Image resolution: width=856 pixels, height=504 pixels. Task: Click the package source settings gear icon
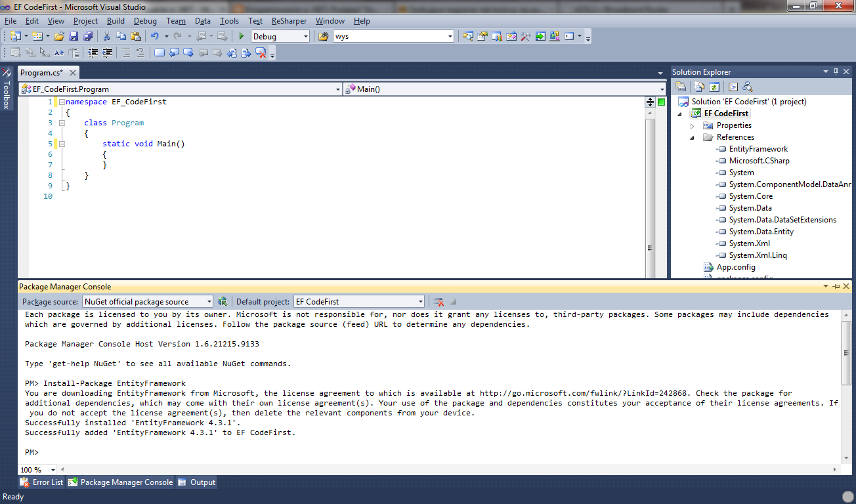pos(223,301)
